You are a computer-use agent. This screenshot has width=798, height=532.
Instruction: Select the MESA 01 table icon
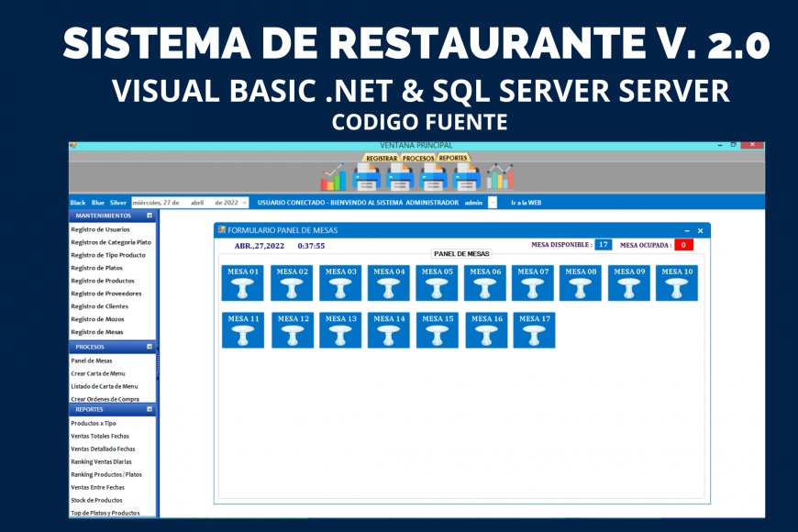(241, 284)
